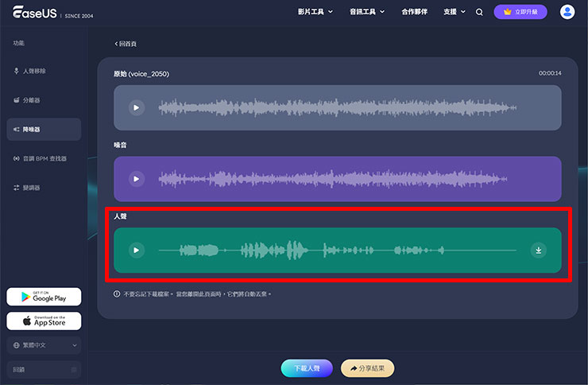The width and height of the screenshot is (588, 385).
Task: Click the search magnifier icon
Action: 479,12
